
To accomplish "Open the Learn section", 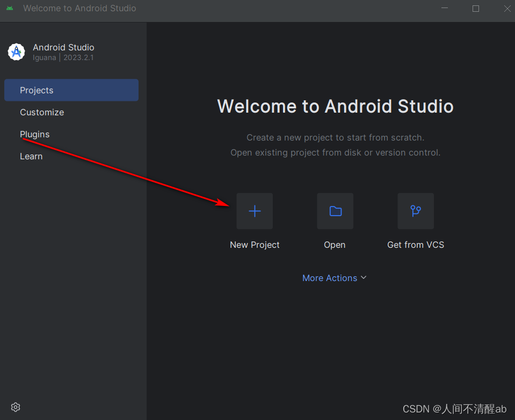I will click(x=31, y=156).
